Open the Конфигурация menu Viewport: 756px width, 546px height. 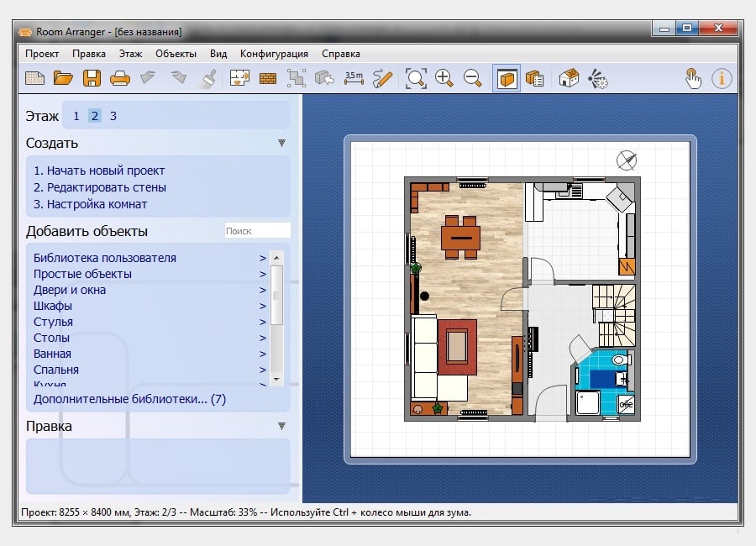click(x=274, y=54)
